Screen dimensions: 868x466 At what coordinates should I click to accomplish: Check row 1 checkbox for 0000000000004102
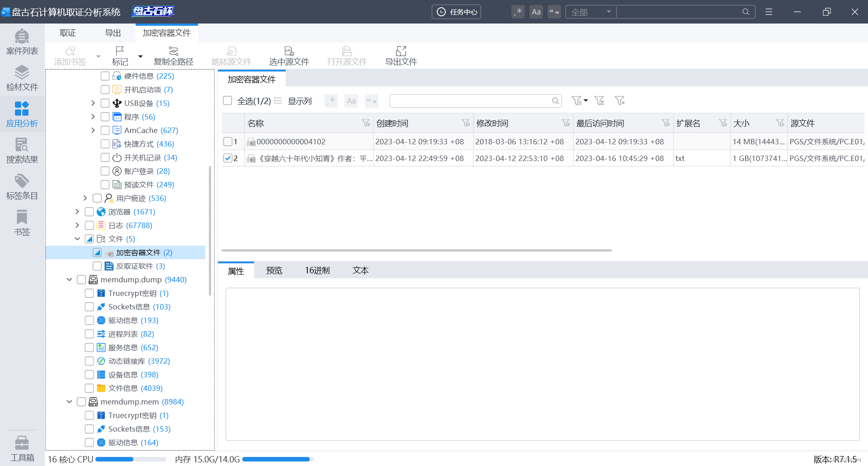[228, 142]
